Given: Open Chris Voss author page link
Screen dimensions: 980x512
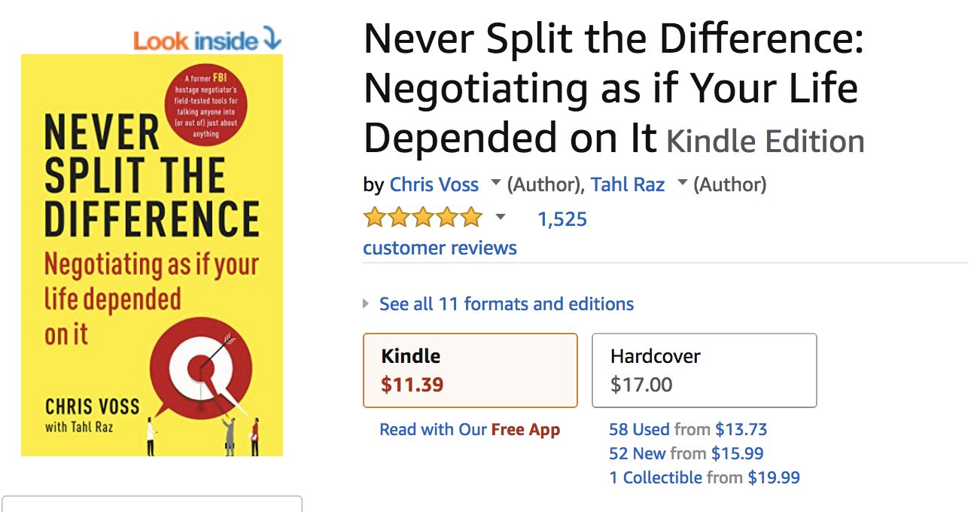Looking at the screenshot, I should point(434,184).
